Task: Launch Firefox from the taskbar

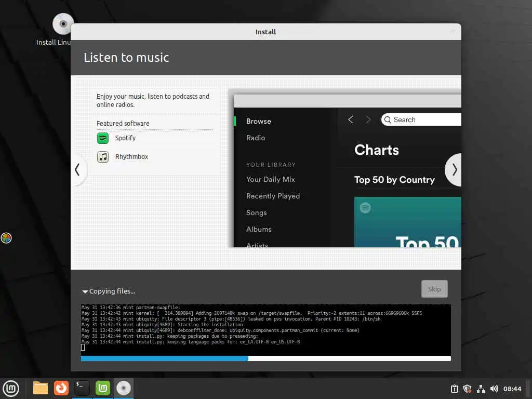Action: point(61,388)
